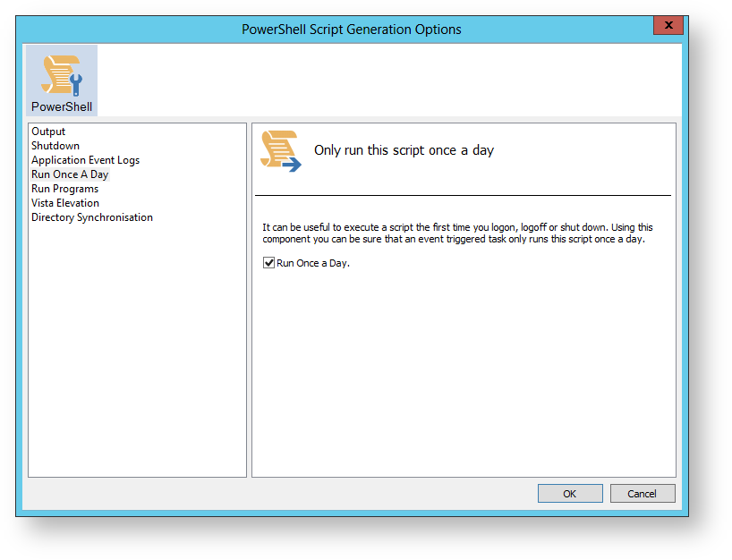Select the PowerShell script type icon

click(62, 81)
